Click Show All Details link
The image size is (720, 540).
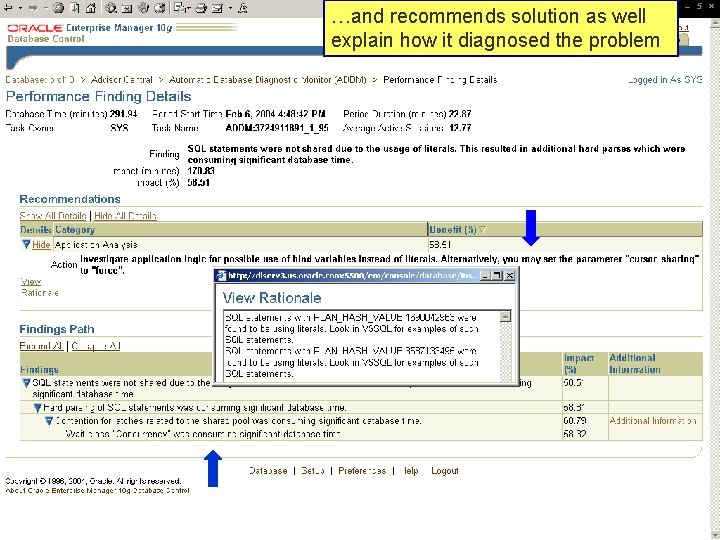[x=53, y=216]
